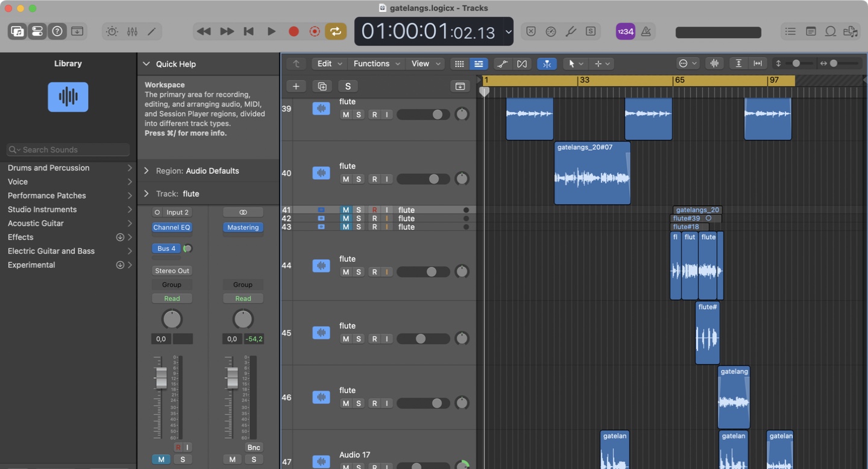The height and width of the screenshot is (469, 868).
Task: Record-enable flute track 46
Action: (x=374, y=403)
